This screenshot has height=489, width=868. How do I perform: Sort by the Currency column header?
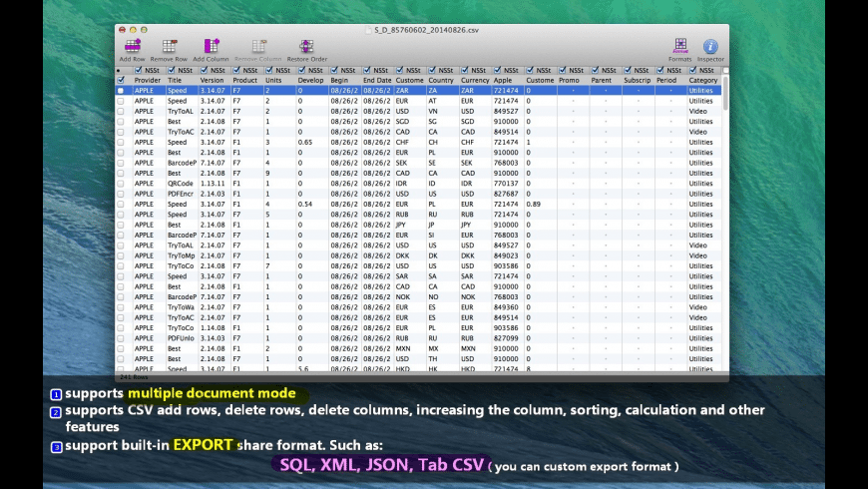(475, 80)
